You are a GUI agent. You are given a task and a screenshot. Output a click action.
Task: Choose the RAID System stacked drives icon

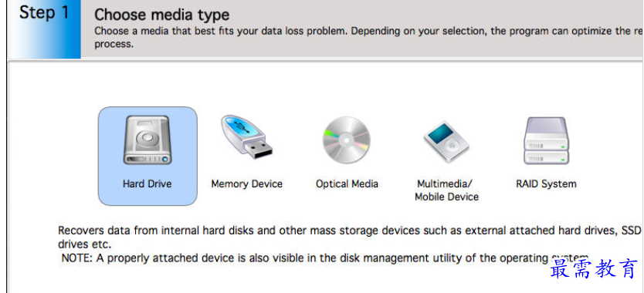coord(546,140)
